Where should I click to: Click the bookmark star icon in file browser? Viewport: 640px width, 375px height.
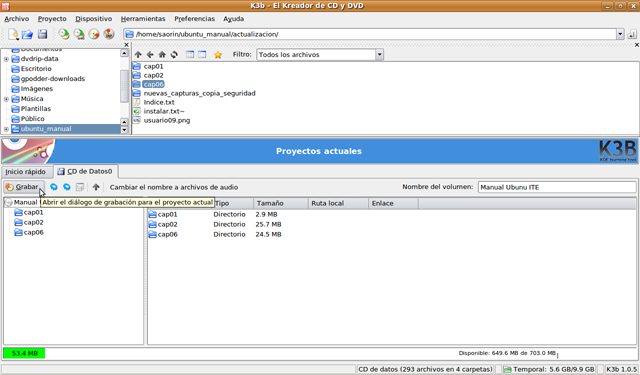(218, 55)
